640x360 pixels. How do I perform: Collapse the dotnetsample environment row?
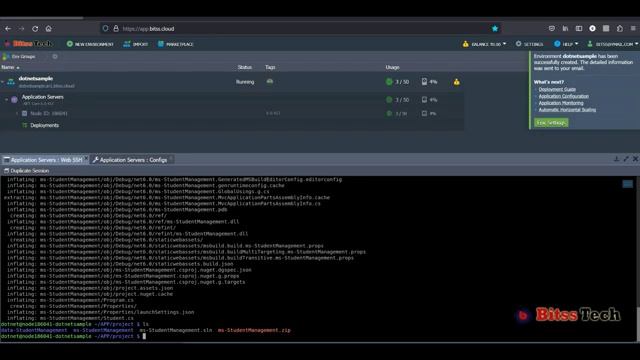coord(3,82)
